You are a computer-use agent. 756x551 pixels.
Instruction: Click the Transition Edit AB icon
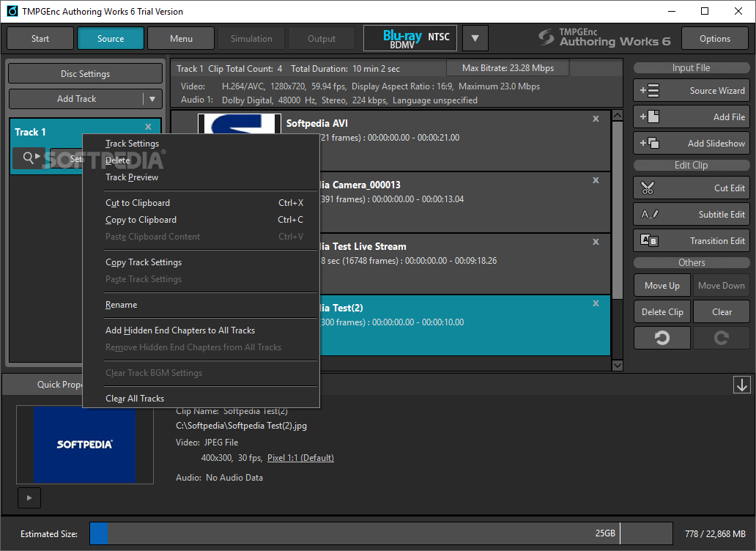pyautogui.click(x=649, y=240)
